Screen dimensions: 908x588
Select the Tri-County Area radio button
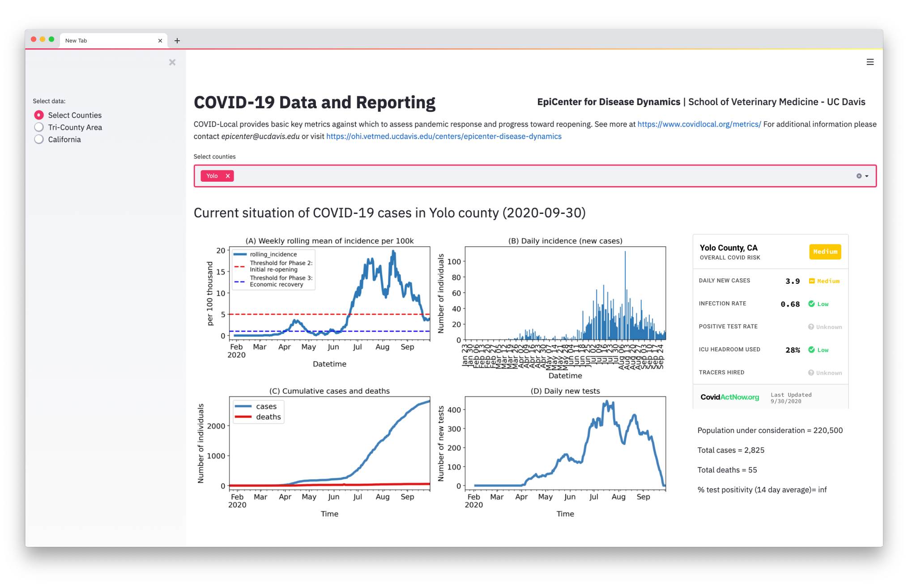(x=39, y=127)
